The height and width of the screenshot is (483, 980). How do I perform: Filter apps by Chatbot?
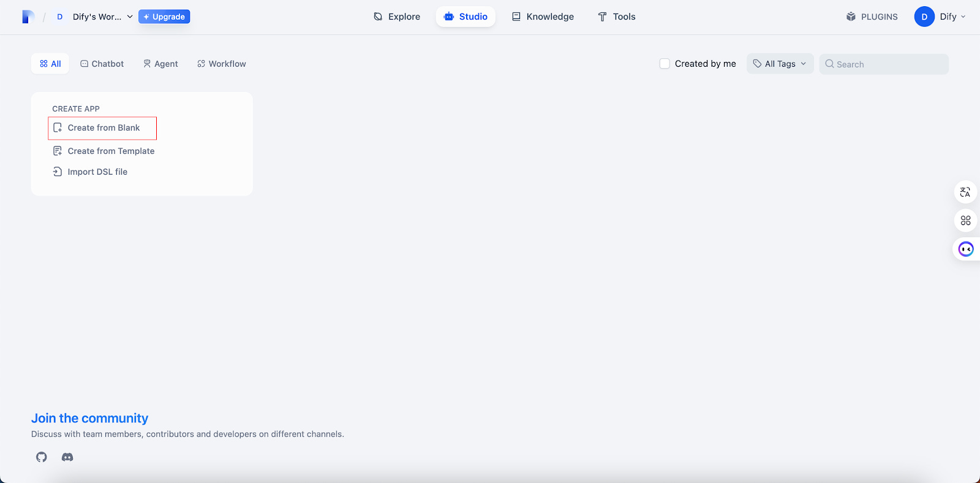tap(102, 64)
